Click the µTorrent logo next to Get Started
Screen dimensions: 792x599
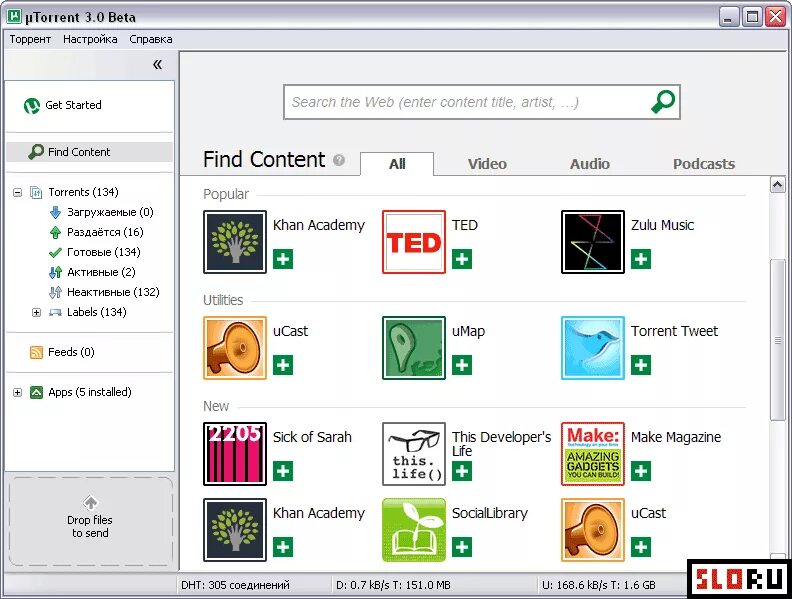(32, 106)
